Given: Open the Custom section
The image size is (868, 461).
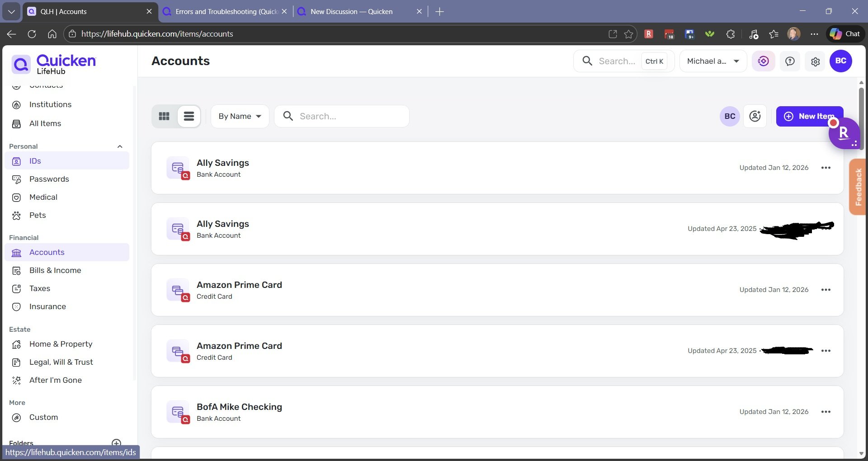Looking at the screenshot, I should (67, 417).
